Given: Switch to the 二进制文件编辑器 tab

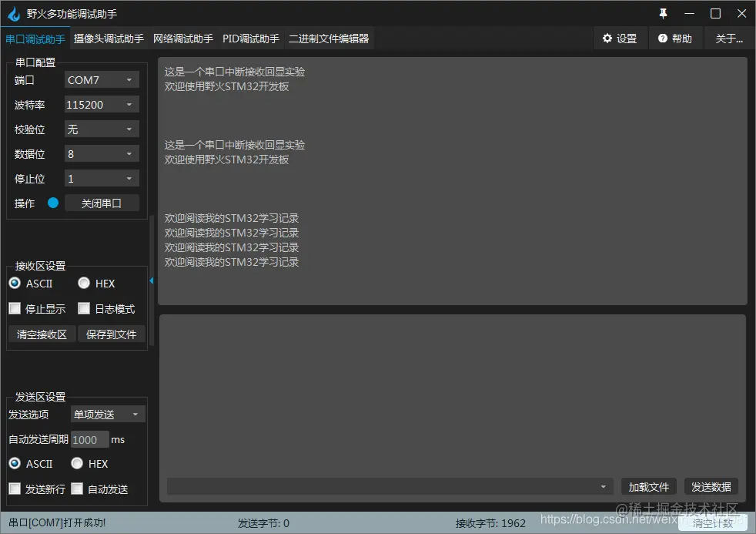Looking at the screenshot, I should tap(329, 38).
